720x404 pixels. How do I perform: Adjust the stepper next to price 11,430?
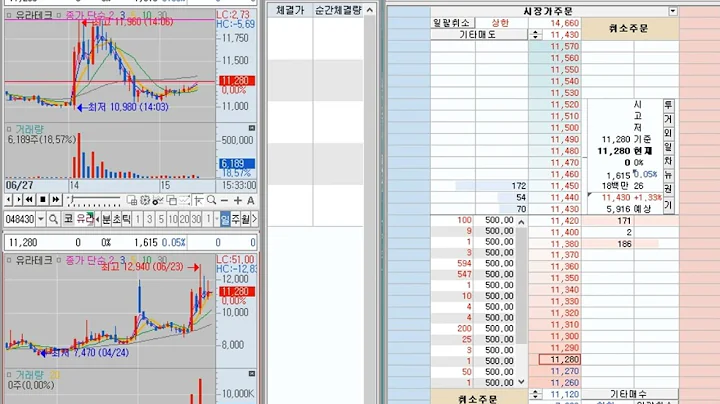pos(535,34)
